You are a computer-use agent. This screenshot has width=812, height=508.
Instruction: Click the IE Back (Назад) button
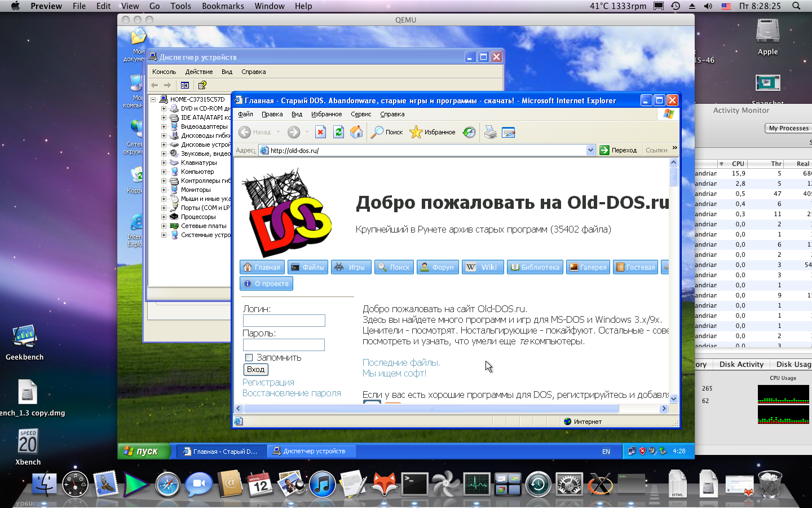click(x=255, y=132)
